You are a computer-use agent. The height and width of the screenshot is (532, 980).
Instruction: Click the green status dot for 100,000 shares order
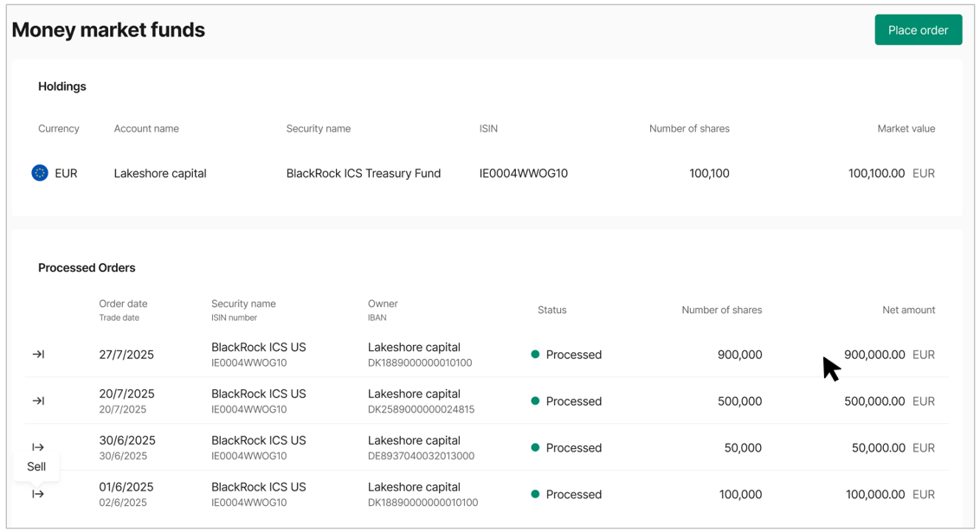click(535, 494)
